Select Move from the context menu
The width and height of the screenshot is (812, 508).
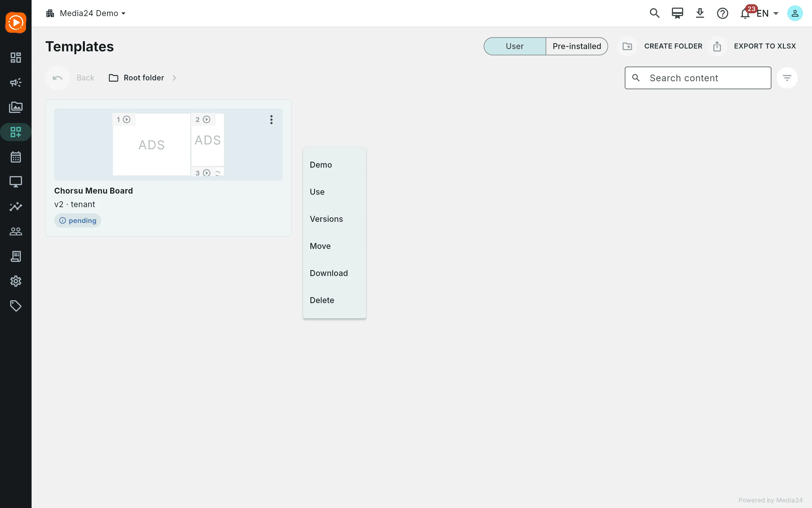point(335,246)
